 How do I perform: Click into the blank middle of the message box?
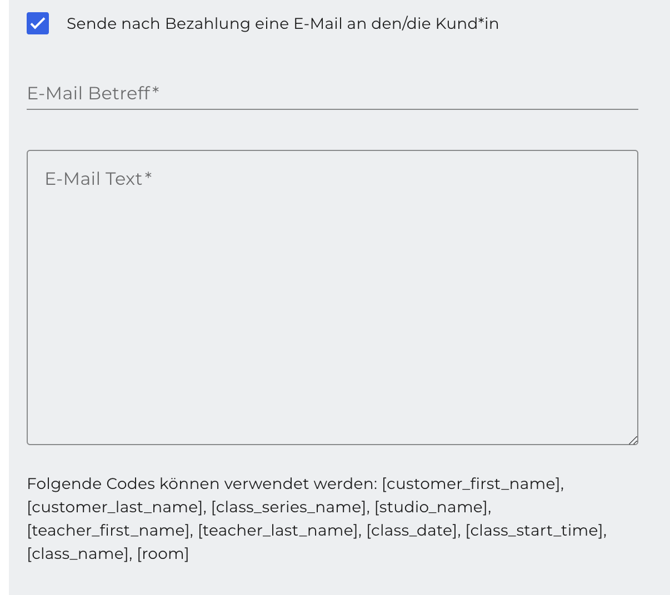pos(332,310)
